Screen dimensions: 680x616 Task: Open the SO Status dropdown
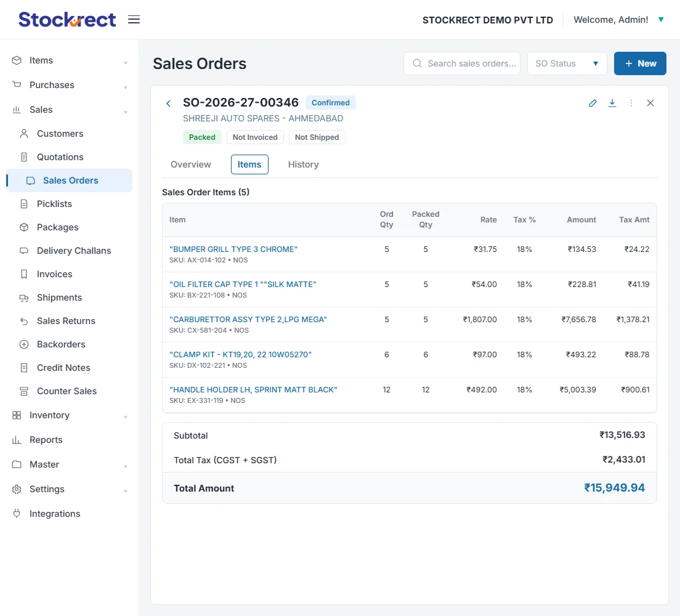click(567, 63)
